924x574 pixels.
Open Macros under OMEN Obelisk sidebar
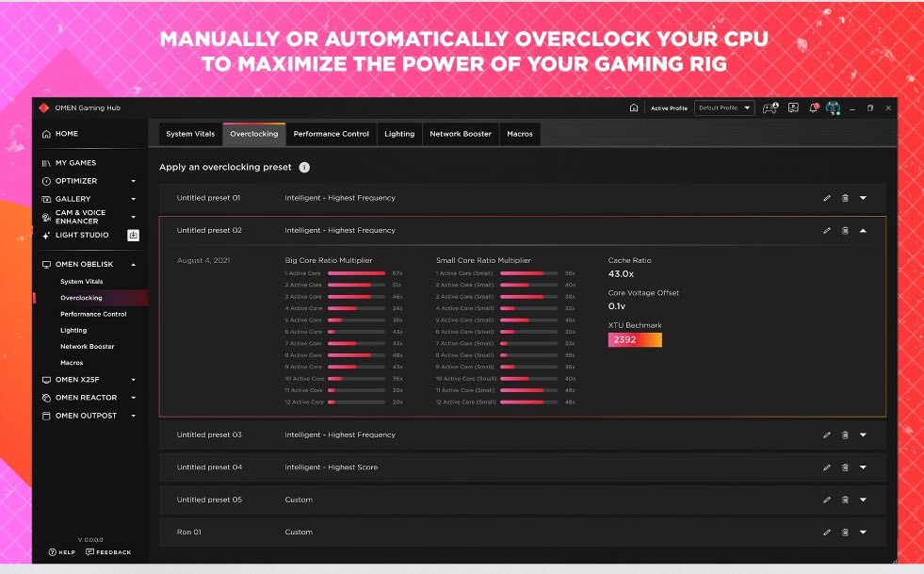(72, 363)
